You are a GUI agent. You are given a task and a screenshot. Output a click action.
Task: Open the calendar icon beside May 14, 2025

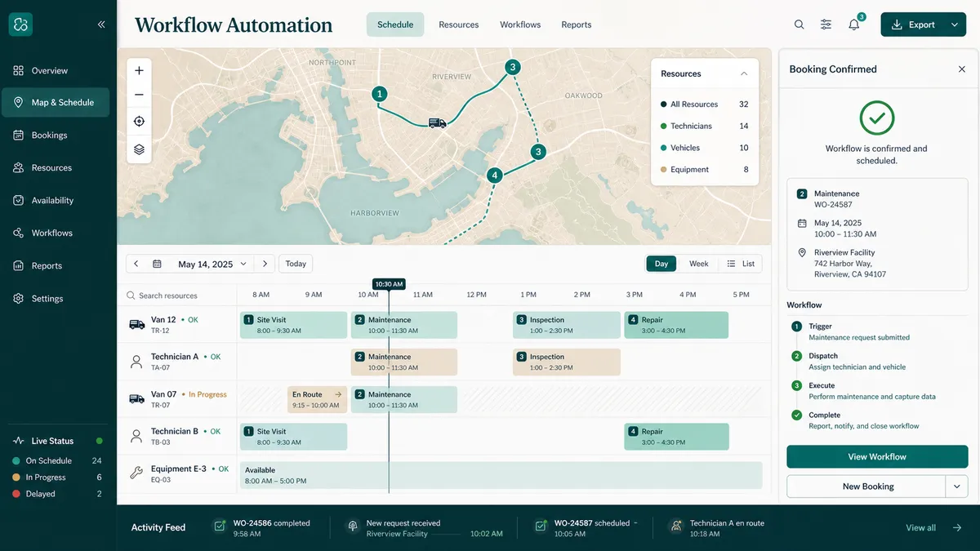click(157, 264)
